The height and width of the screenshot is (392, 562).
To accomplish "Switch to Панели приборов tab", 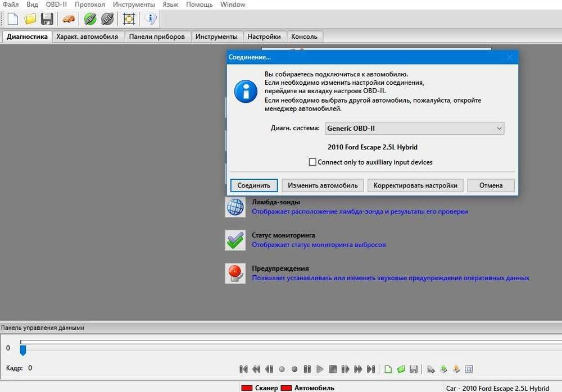I will (x=157, y=37).
